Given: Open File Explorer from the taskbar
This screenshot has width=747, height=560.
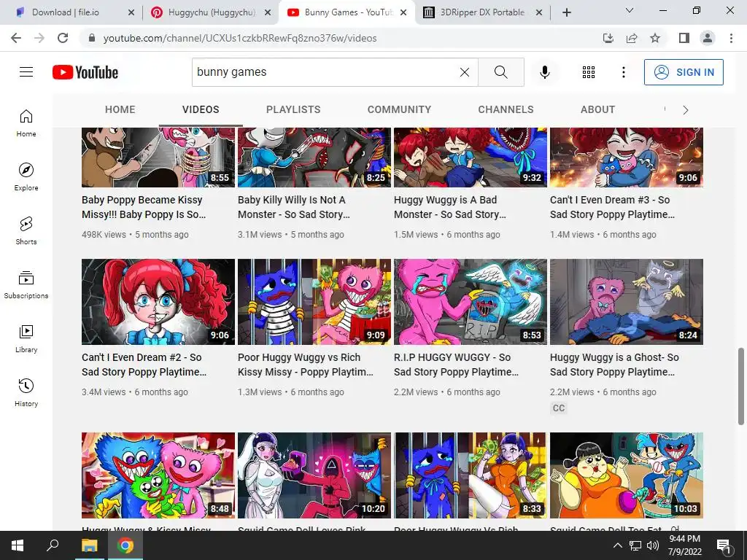Looking at the screenshot, I should pos(89,545).
